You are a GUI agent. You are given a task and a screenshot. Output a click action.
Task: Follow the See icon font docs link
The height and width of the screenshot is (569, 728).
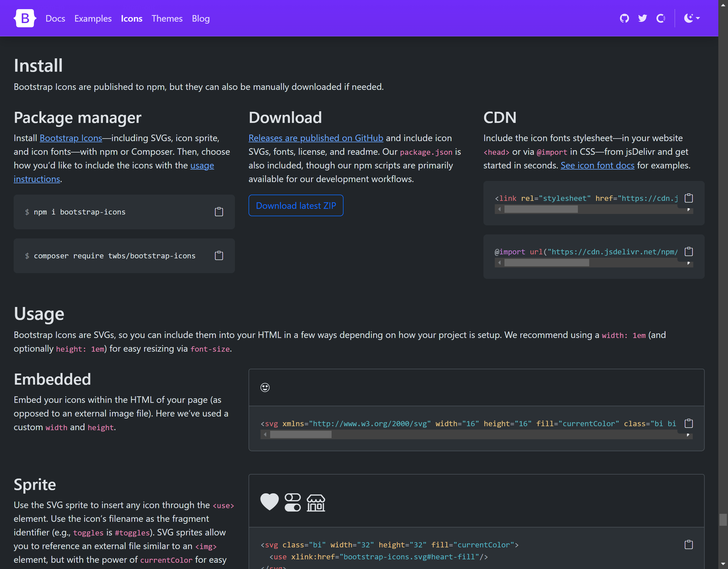(x=597, y=165)
